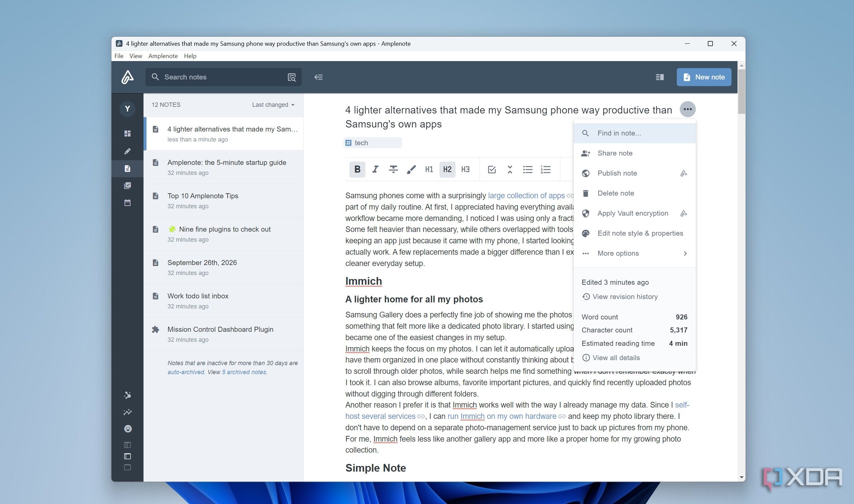Click the Vault encryption upgrade badge icon

pyautogui.click(x=683, y=213)
